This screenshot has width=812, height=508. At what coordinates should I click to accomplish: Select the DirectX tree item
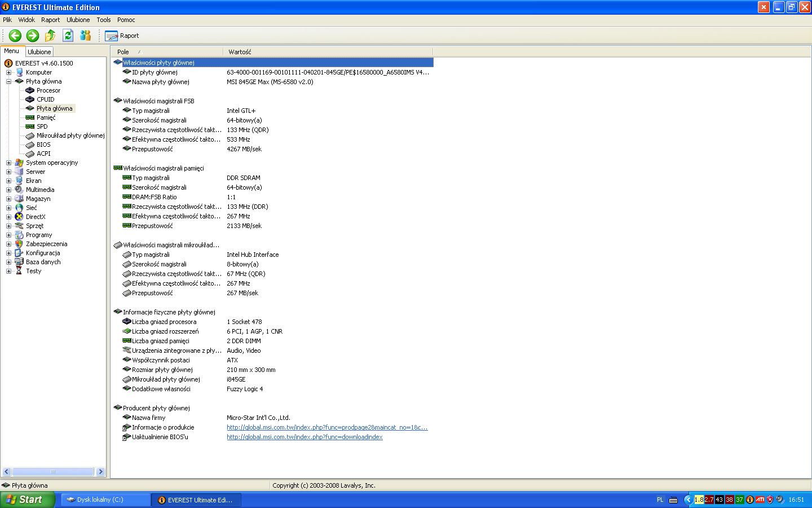click(36, 217)
